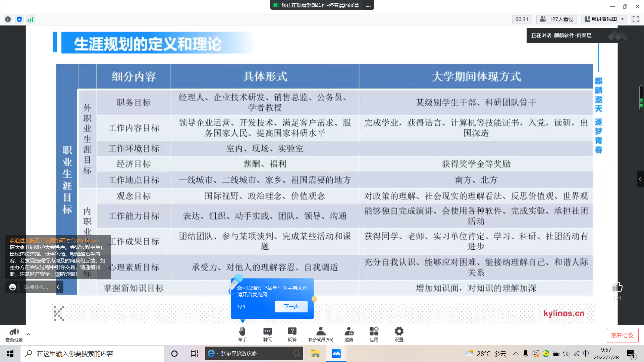Expand audio settings options arrow
Screen dimensions: 644x362
click(x=29, y=334)
